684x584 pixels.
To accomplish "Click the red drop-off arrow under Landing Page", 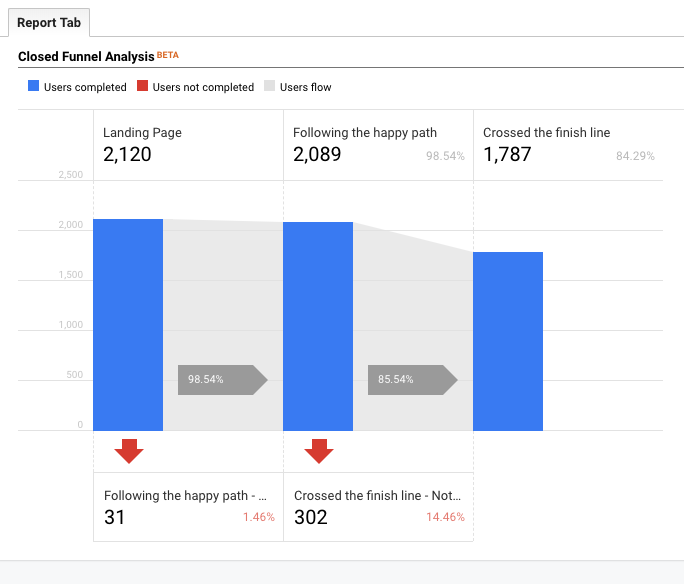I will [x=128, y=451].
